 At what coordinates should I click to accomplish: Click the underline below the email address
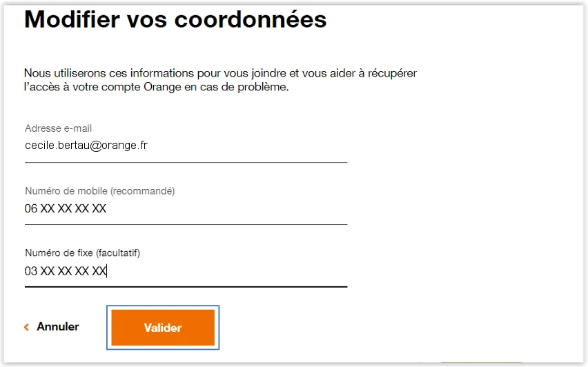[186, 163]
